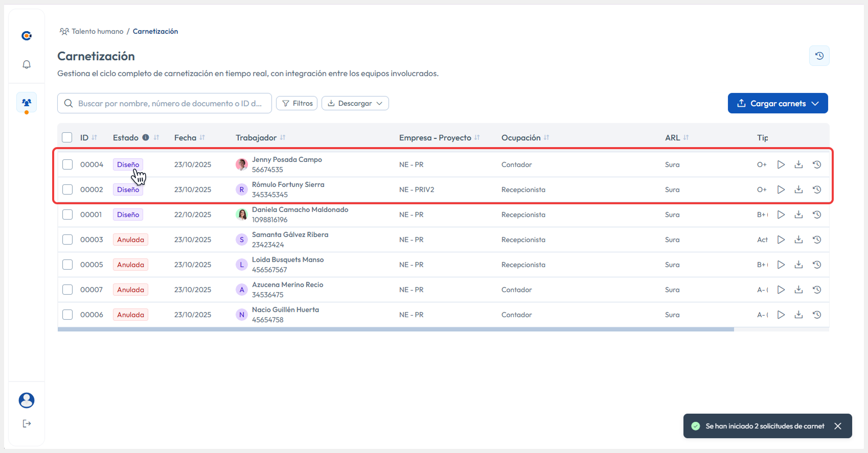Click the horizontal table scrollbar
This screenshot has width=868, height=453.
point(395,329)
